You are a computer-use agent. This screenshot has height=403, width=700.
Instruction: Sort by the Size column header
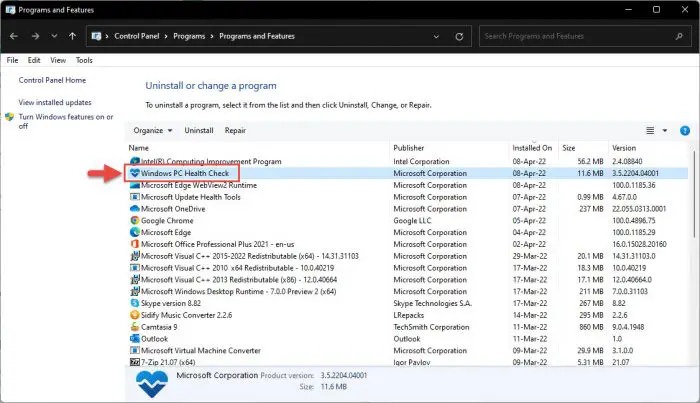point(569,148)
